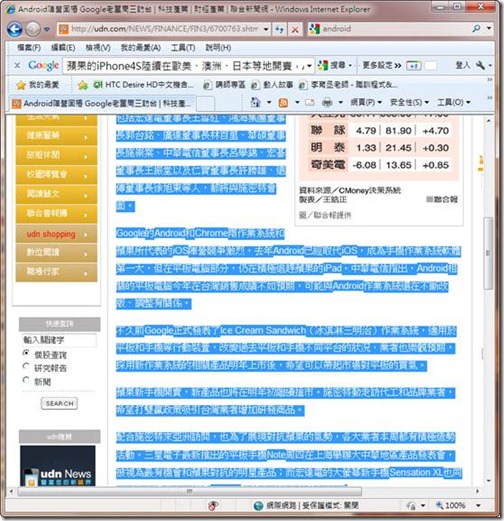Select the 研究報告 radio button
Image resolution: width=504 pixels, height=521 pixels.
[x=26, y=366]
